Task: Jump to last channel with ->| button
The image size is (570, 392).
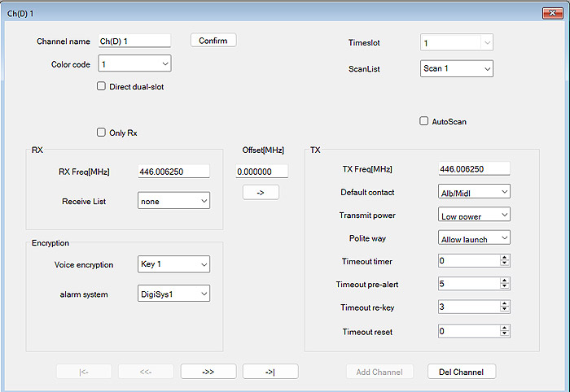Action: click(x=270, y=372)
